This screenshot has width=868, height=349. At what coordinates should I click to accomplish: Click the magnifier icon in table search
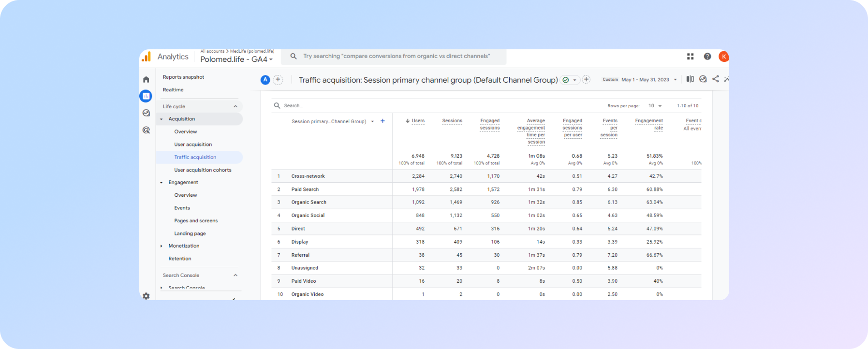tap(277, 105)
